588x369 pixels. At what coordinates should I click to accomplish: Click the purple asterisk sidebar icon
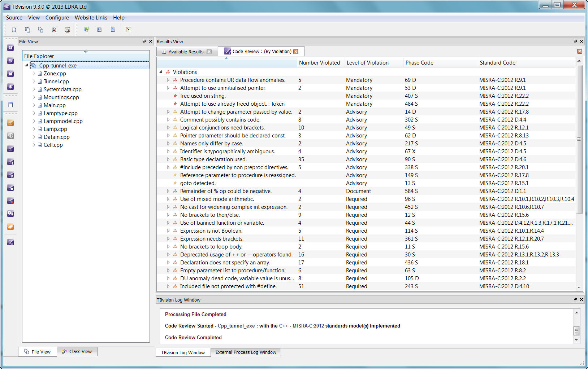tap(10, 87)
